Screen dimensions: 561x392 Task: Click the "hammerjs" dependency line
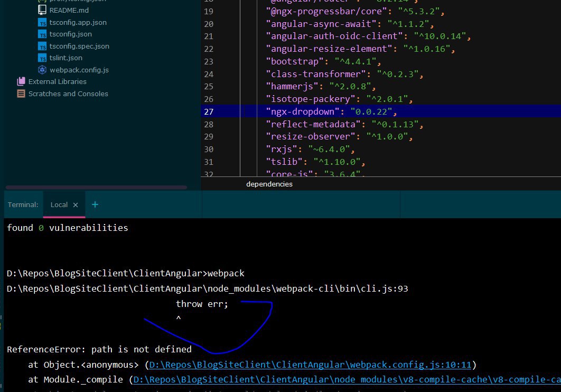click(x=321, y=87)
